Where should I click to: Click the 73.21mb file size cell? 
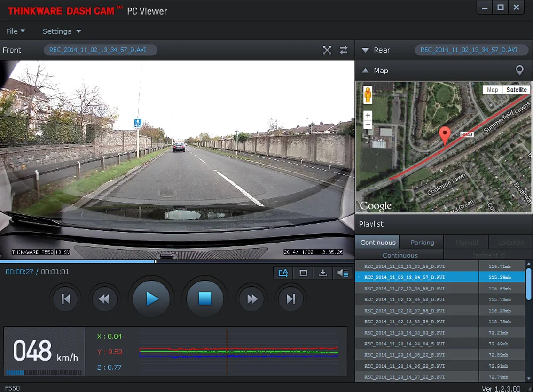(502, 333)
